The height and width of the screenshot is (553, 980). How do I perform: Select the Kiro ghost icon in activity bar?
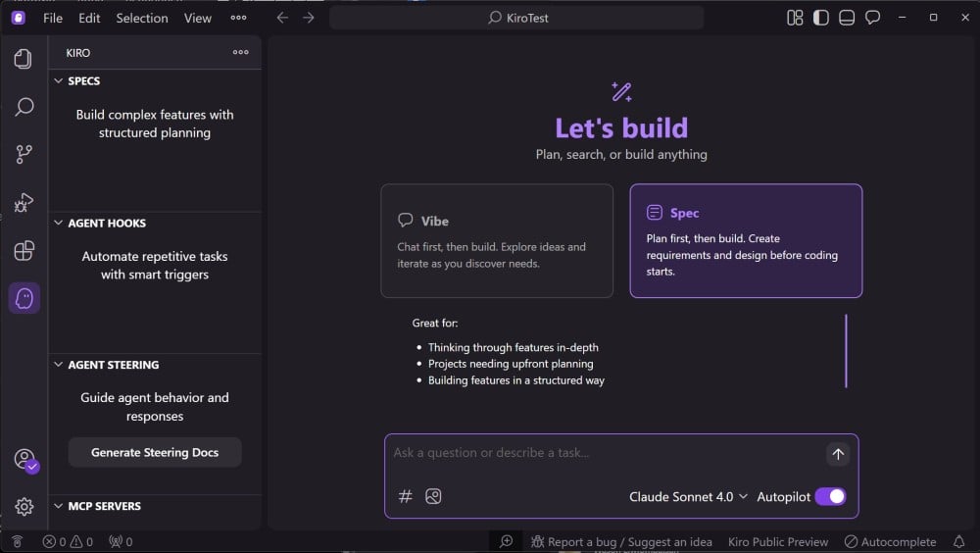pyautogui.click(x=24, y=298)
